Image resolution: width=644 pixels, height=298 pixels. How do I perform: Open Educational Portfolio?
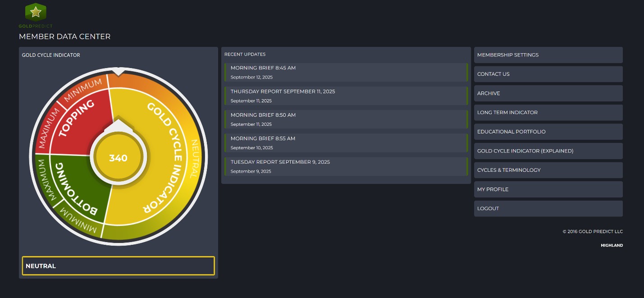click(548, 132)
